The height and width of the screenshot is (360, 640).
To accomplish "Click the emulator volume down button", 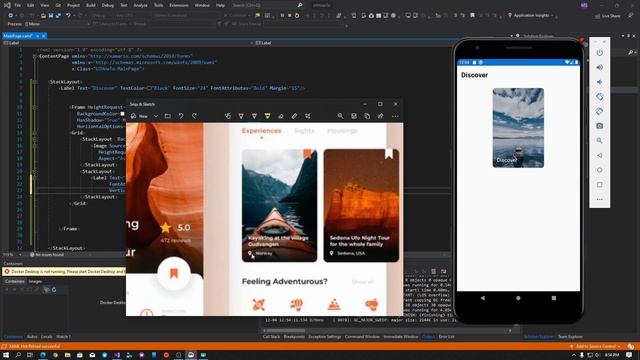I will tap(600, 82).
